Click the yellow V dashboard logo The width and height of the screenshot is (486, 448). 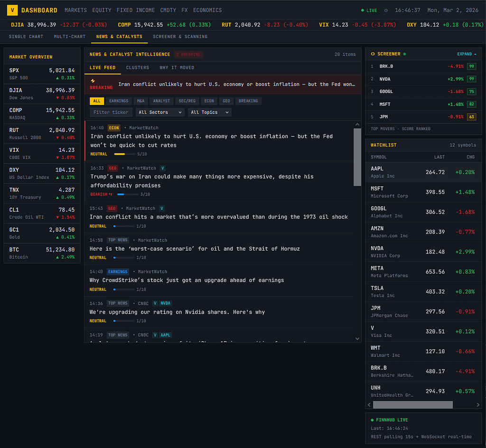click(13, 10)
